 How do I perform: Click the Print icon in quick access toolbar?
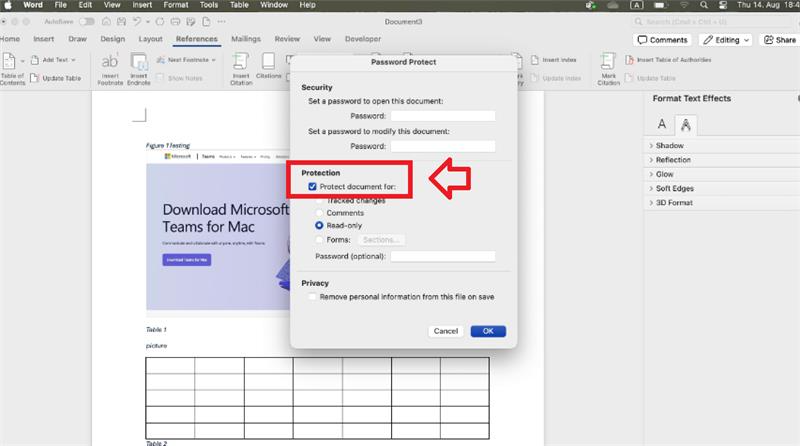tap(175, 21)
